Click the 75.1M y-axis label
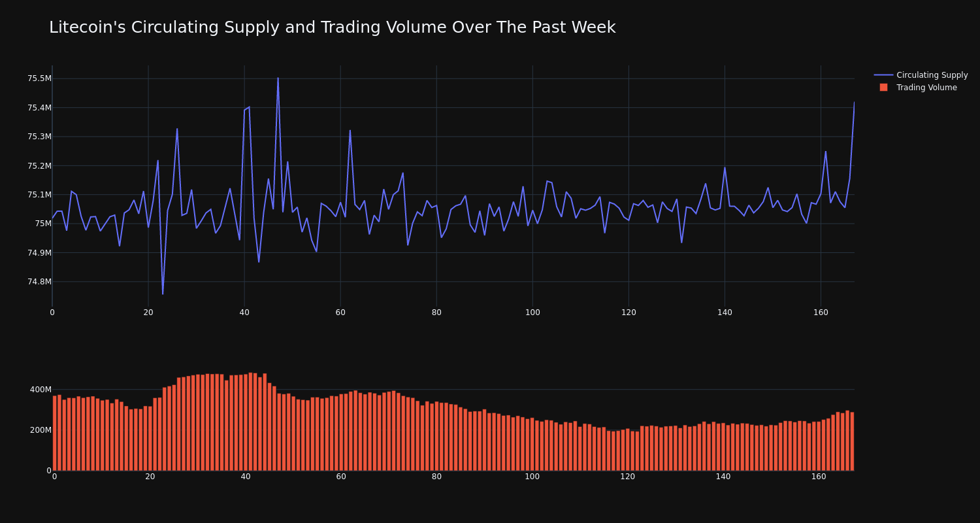Image resolution: width=980 pixels, height=523 pixels. 39,195
